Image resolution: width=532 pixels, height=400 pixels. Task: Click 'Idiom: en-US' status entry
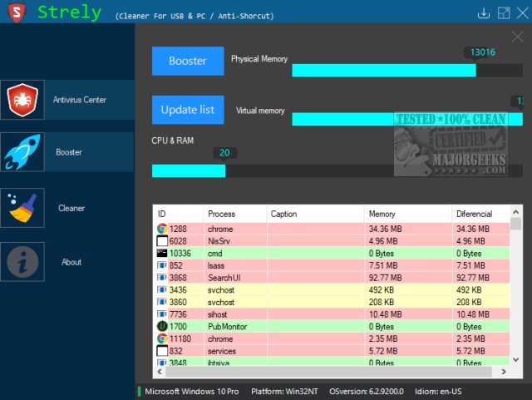(x=438, y=392)
